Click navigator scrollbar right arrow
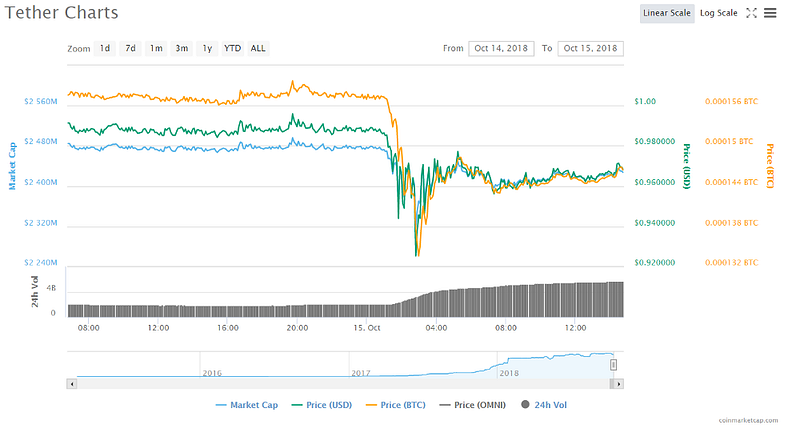The height and width of the screenshot is (429, 800). click(x=618, y=384)
